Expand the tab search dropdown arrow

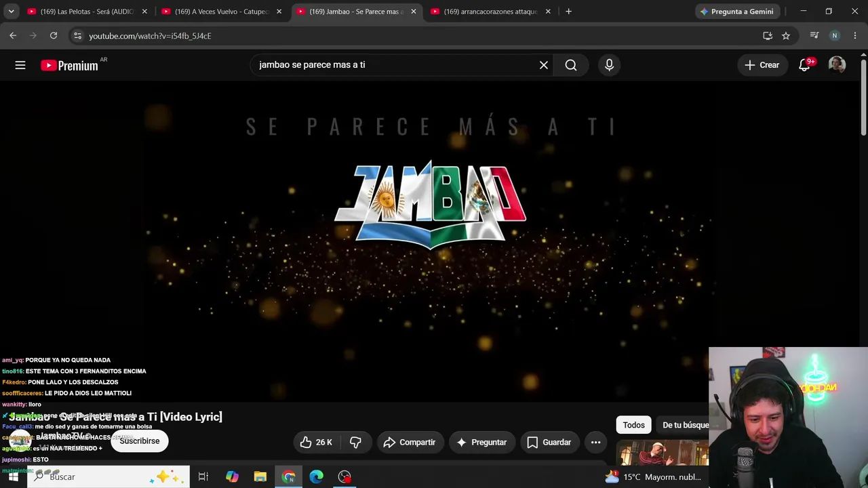(x=11, y=12)
